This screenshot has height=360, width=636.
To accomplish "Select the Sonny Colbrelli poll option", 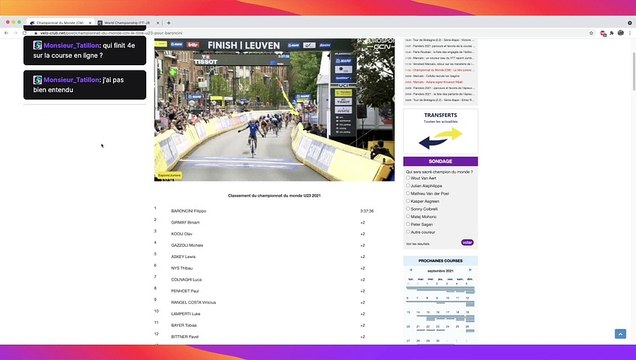I will [x=408, y=209].
